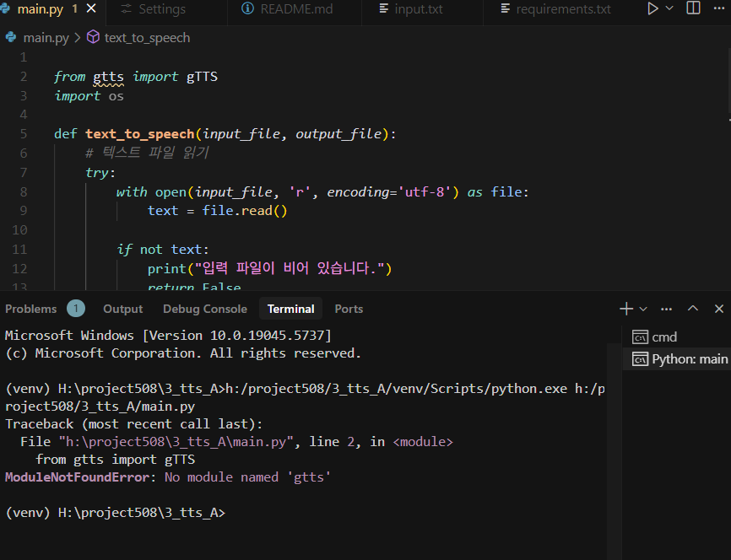Open editor more actions menu
This screenshot has height=560, width=731.
pyautogui.click(x=719, y=8)
